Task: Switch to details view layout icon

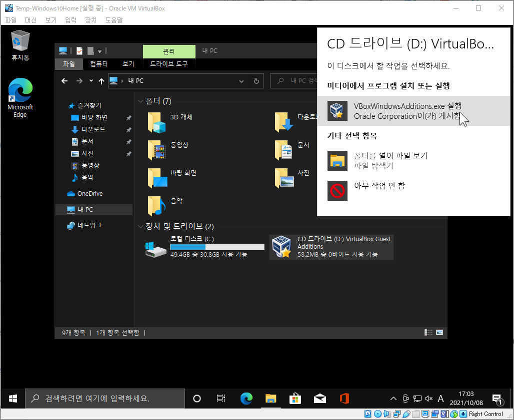Action: [428, 333]
